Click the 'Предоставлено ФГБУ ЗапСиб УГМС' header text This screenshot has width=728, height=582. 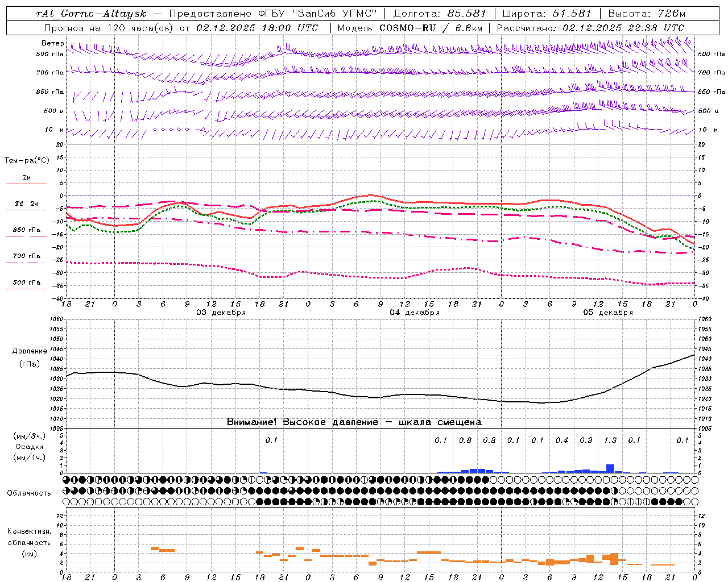tap(274, 14)
